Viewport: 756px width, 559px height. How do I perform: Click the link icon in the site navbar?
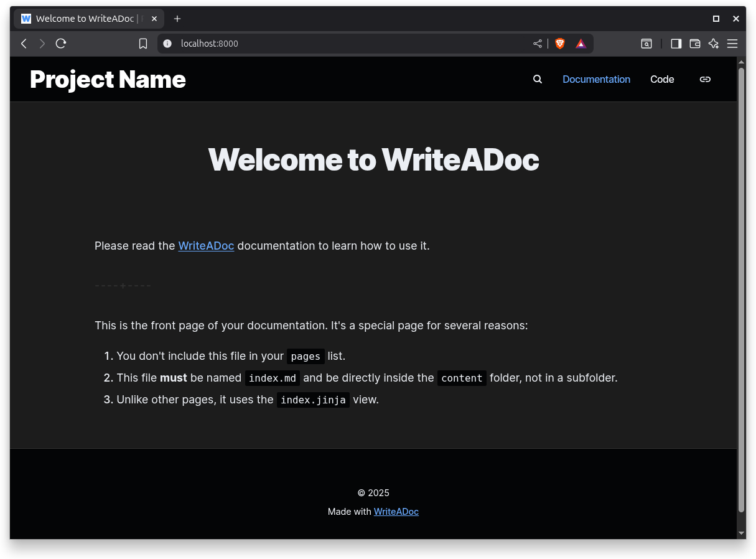point(705,79)
